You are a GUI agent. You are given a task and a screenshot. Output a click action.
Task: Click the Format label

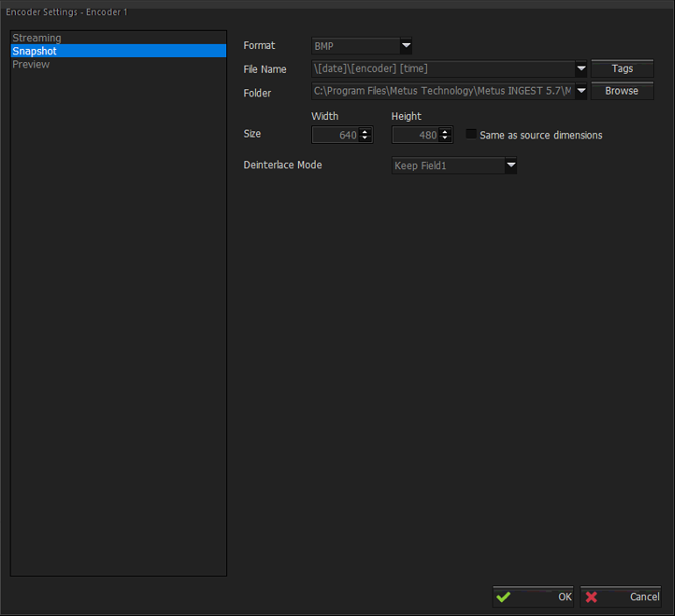259,46
